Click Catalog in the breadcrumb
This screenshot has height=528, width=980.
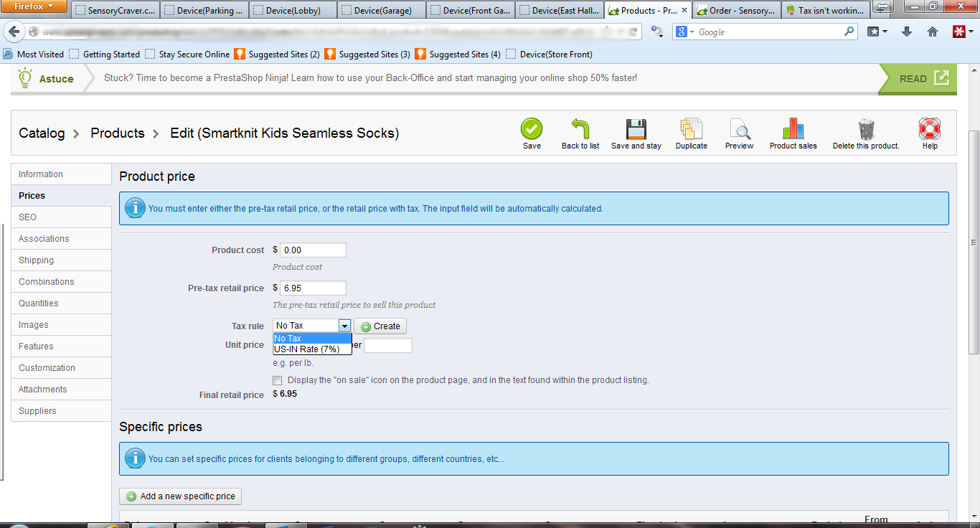pyautogui.click(x=42, y=133)
